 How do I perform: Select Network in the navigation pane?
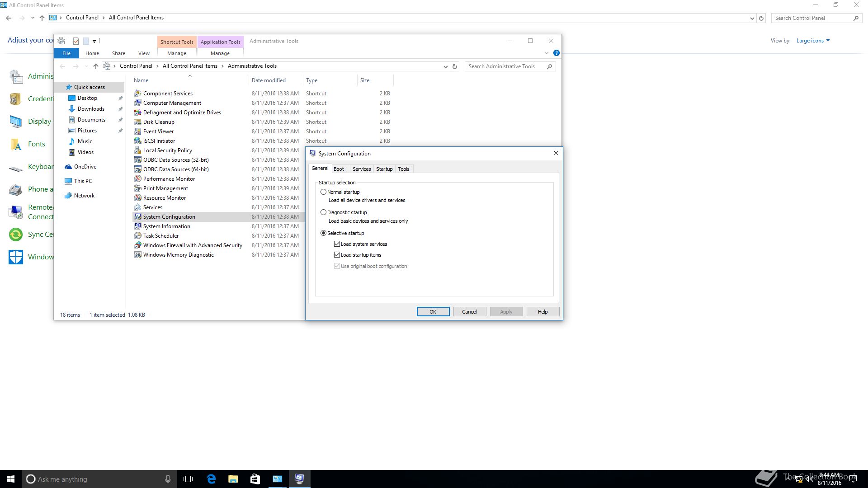[x=84, y=196]
